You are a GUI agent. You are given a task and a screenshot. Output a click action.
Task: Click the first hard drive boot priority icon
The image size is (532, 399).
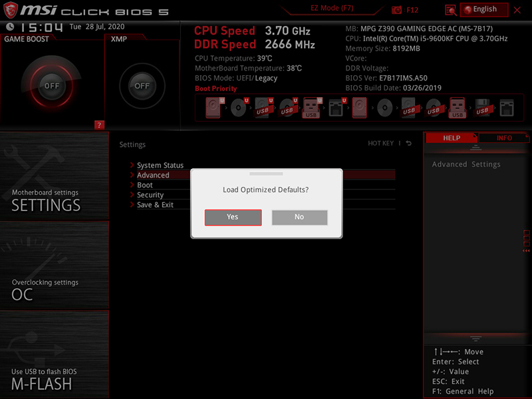[x=213, y=108]
